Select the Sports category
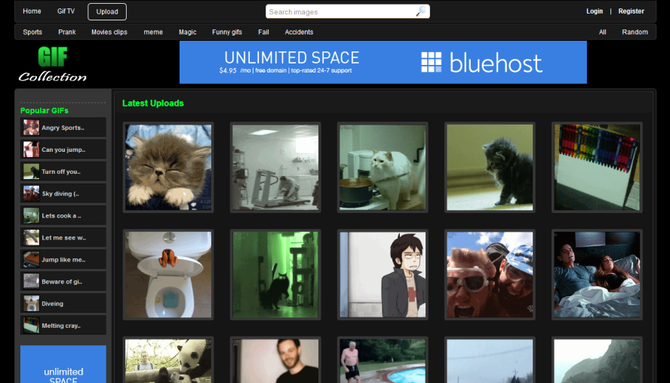Viewport: 670px width, 383px height. tap(32, 32)
